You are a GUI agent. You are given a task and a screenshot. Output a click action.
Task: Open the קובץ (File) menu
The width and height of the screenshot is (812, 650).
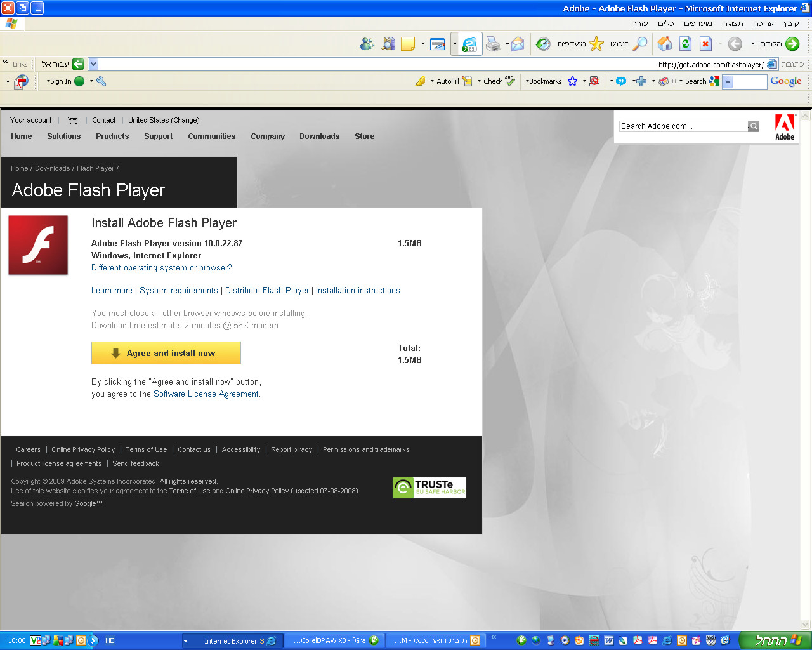(x=791, y=23)
